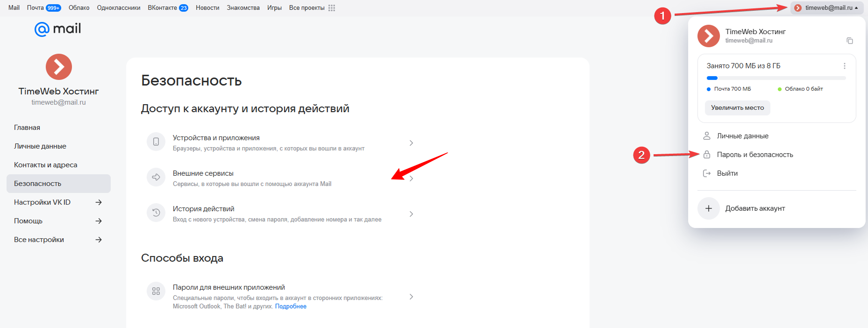The height and width of the screenshot is (328, 868).
Task: Click the TimeWeb avatar in account popup
Action: click(709, 36)
